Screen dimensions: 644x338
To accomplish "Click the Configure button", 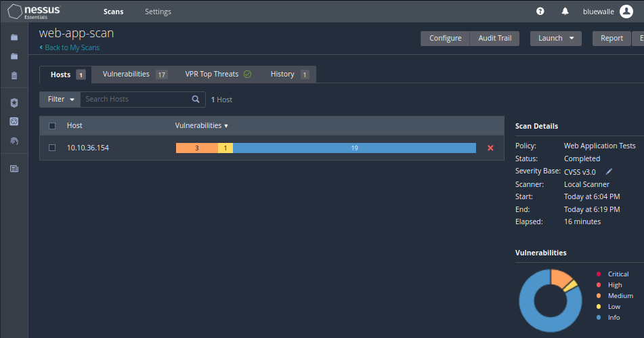I will (445, 38).
